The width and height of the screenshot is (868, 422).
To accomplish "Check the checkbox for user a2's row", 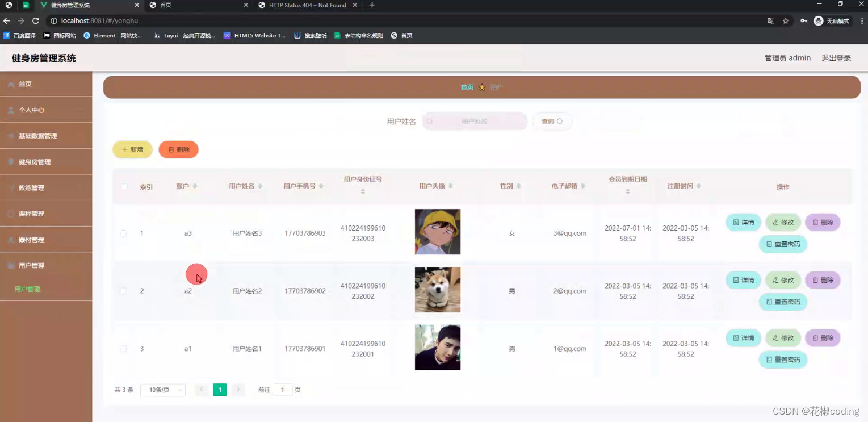I will 123,291.
